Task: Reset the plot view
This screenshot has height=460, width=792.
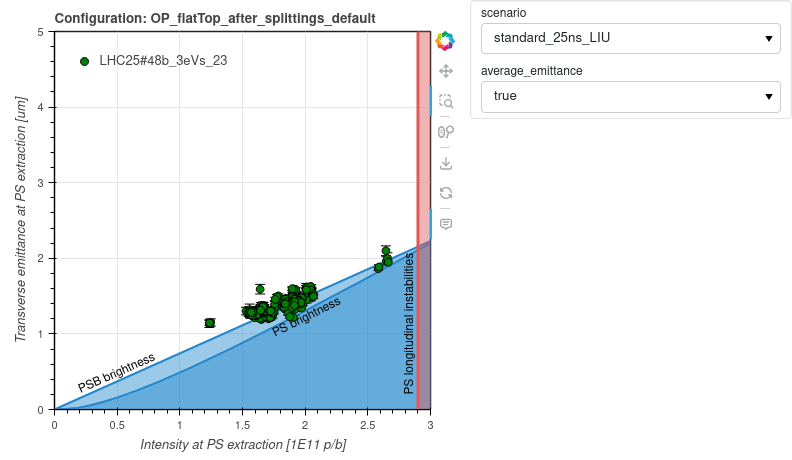Action: [446, 193]
